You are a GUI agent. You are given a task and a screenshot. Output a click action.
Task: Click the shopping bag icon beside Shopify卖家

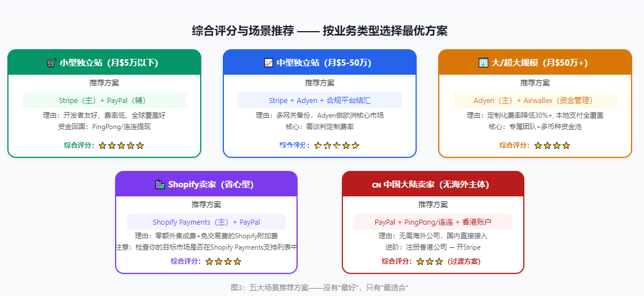click(x=160, y=185)
